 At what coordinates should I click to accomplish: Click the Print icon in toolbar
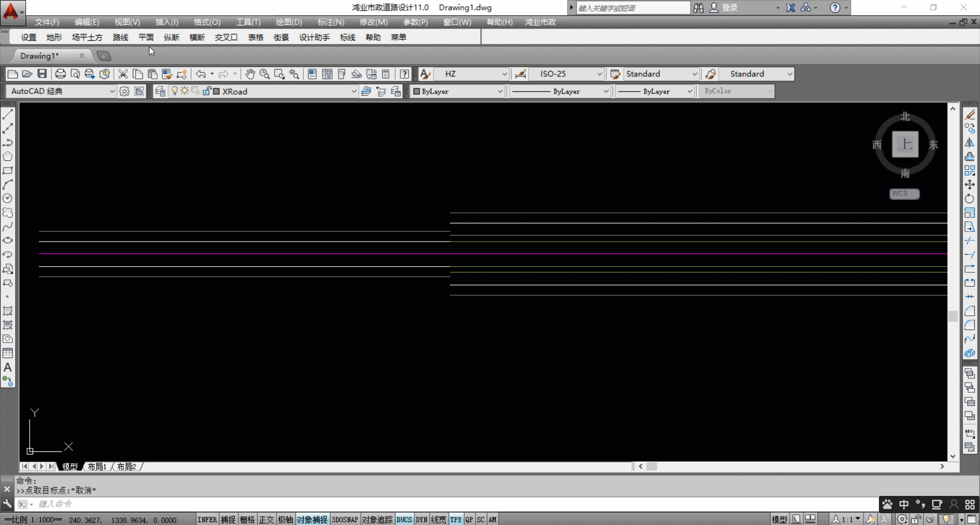point(60,74)
